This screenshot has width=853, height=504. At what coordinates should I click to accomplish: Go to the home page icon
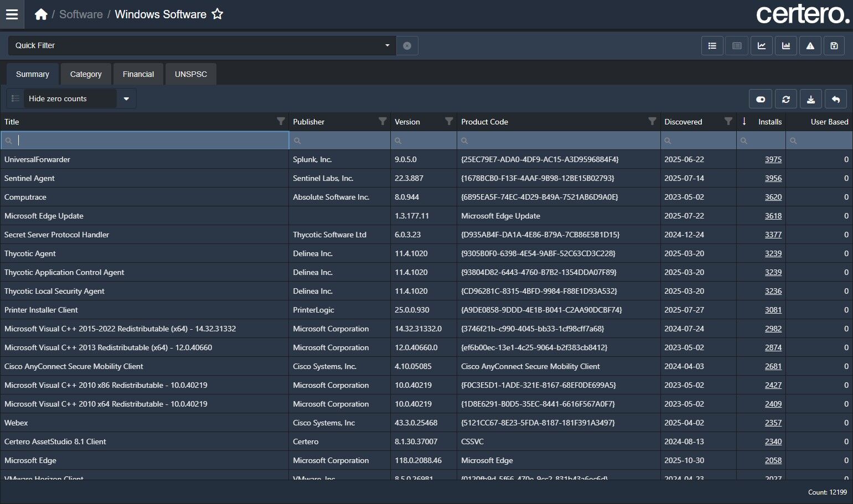click(x=41, y=14)
